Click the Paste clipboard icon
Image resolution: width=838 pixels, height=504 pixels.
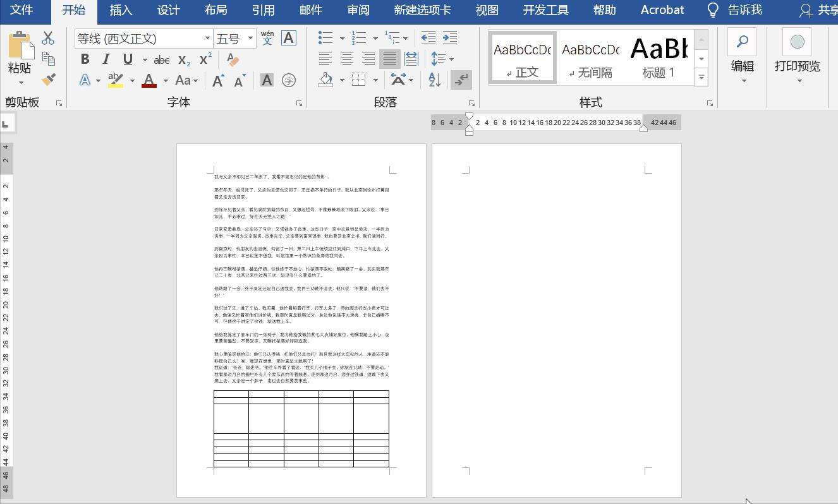click(x=20, y=45)
